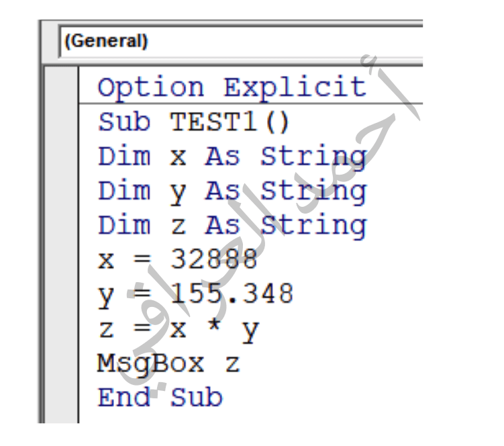
Task: Click the value 155.348 in the code
Action: click(x=232, y=294)
